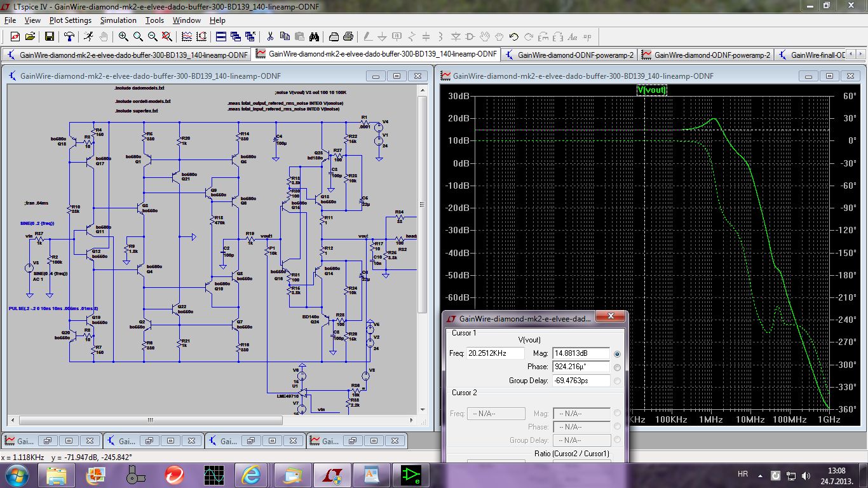868x488 pixels.
Task: Click the Zoom Out magnifier icon
Action: pos(153,36)
